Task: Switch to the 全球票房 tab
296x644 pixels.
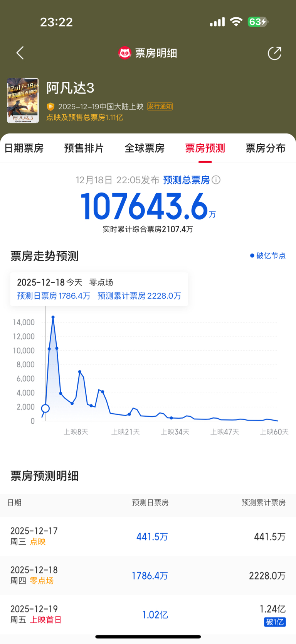Action: tap(145, 148)
